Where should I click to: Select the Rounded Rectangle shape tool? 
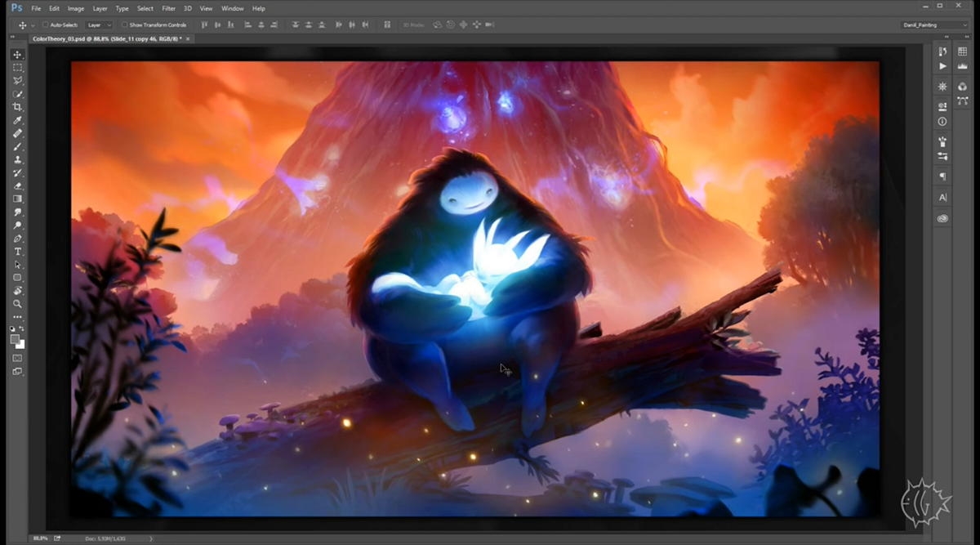pyautogui.click(x=17, y=278)
